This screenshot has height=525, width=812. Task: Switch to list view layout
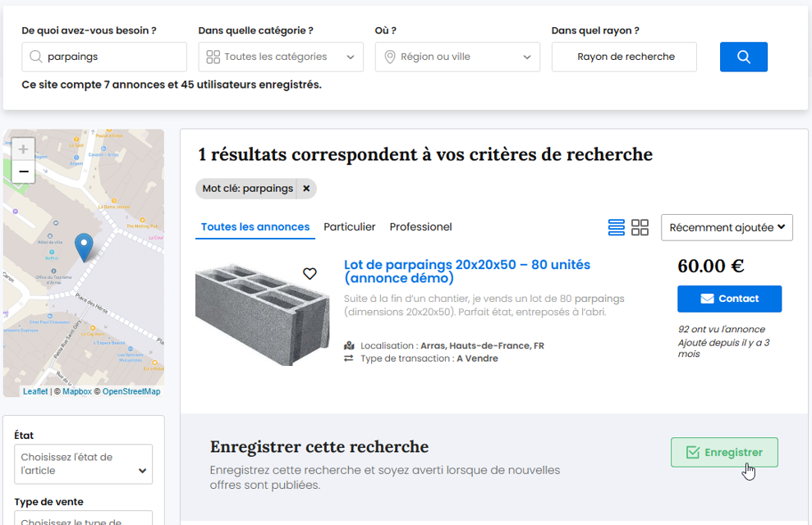click(x=616, y=227)
